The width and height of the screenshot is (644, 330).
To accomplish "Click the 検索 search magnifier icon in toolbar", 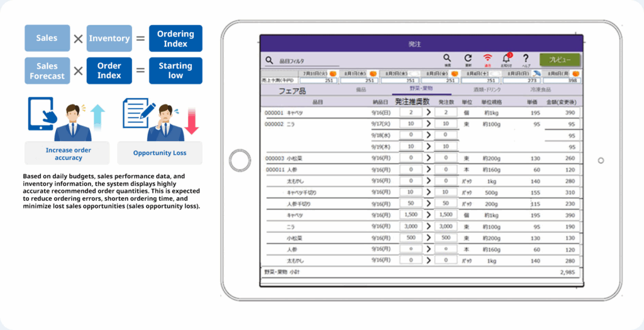I will click(x=447, y=58).
